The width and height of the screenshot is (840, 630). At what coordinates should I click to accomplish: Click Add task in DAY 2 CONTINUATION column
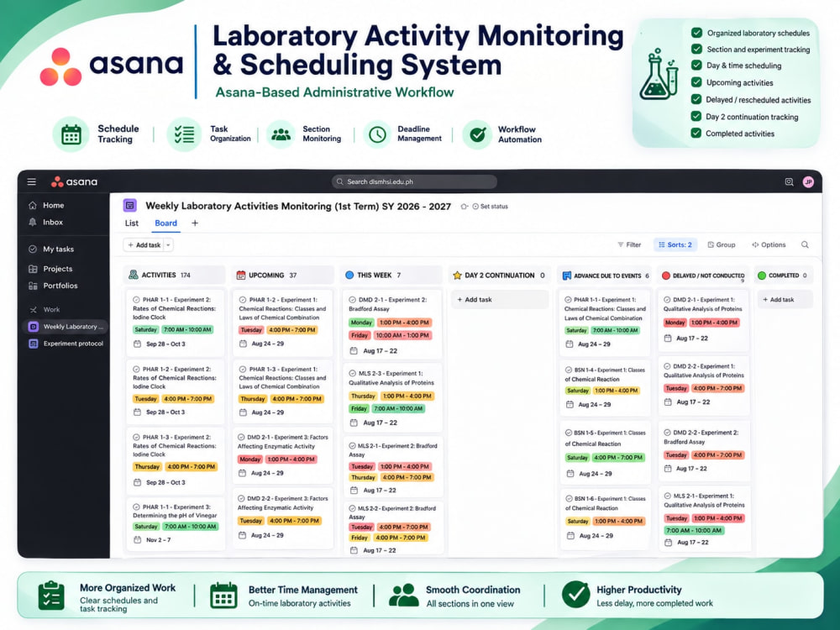coord(500,300)
